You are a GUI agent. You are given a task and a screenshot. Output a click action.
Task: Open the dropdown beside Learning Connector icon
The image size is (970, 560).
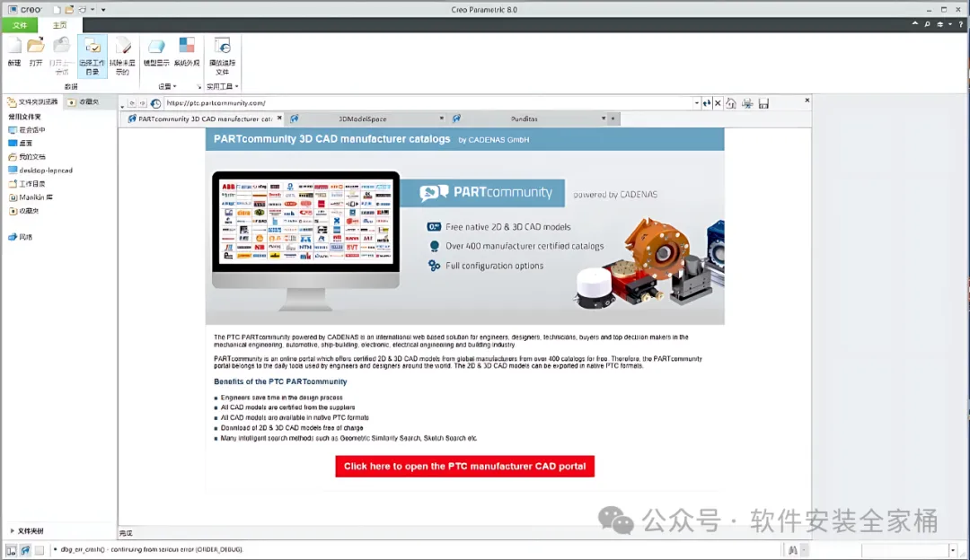[950, 24]
